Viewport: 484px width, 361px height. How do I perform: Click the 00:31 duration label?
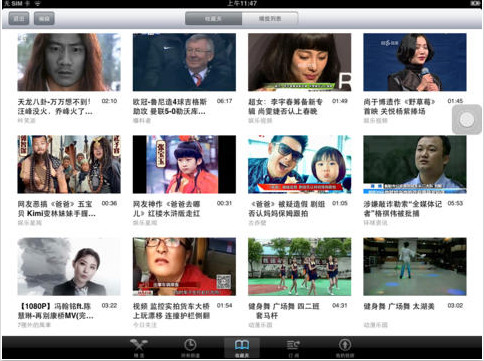[x=224, y=203]
